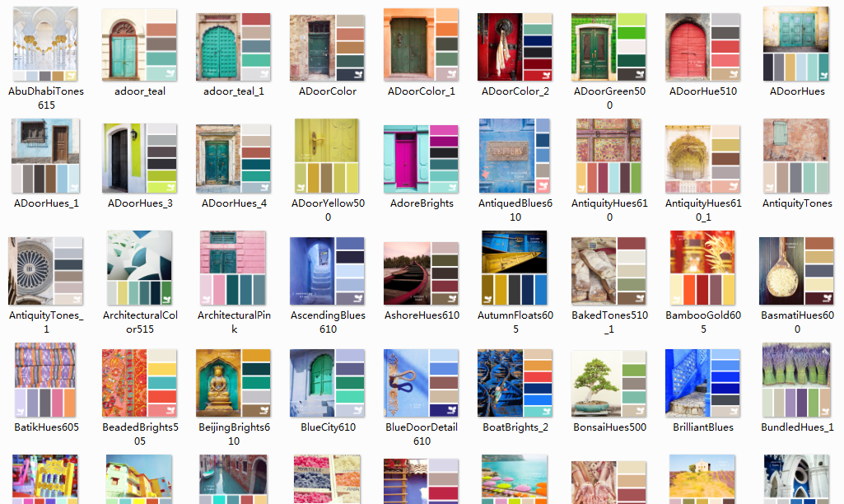The height and width of the screenshot is (504, 844).
Task: Select the ADoorHue510 red door thumbnail
Action: (702, 47)
